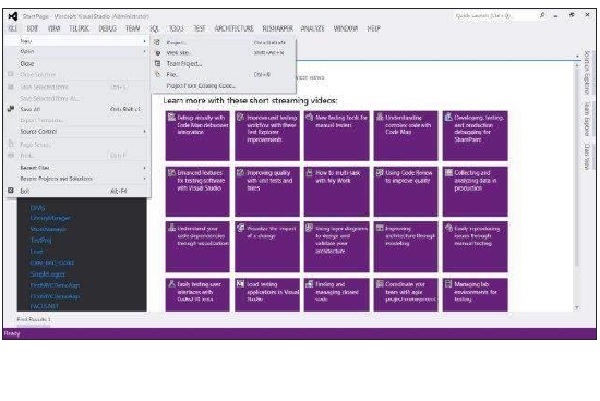Select Team Project submenu entry
This screenshot has width=600, height=401.
224,64
